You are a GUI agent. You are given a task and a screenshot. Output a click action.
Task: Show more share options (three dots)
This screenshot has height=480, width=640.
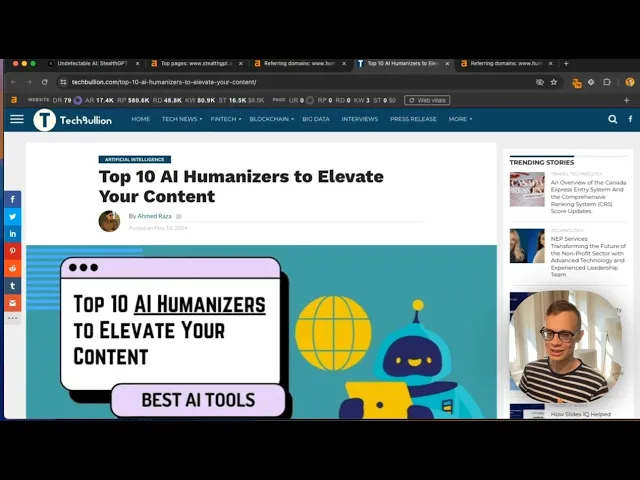(x=13, y=318)
